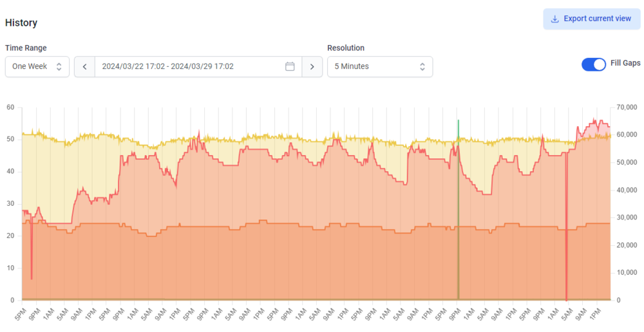Screen dimensions: 644x332
Task: Click the download icon in Export button
Action: click(554, 19)
